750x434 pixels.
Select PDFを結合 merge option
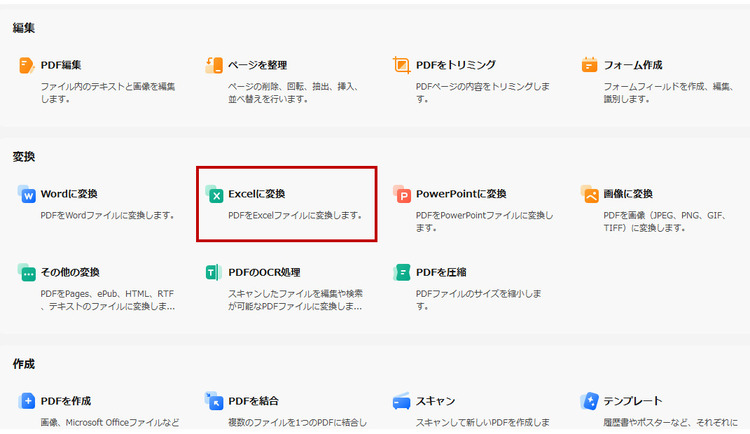[x=253, y=401]
